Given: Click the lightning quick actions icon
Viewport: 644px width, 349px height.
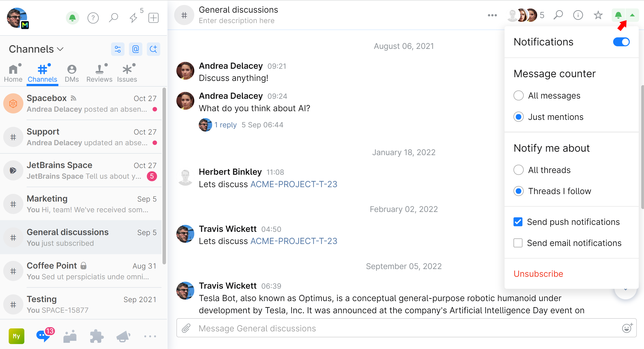Looking at the screenshot, I should (133, 18).
